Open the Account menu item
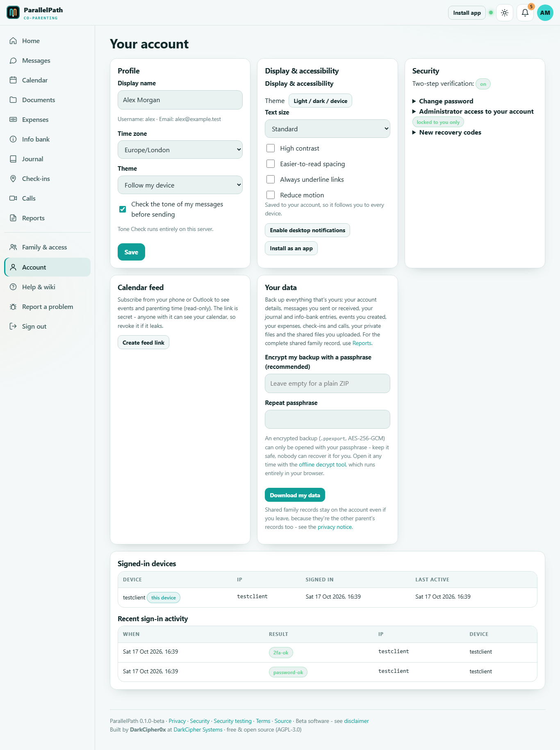The image size is (560, 750). pyautogui.click(x=48, y=267)
